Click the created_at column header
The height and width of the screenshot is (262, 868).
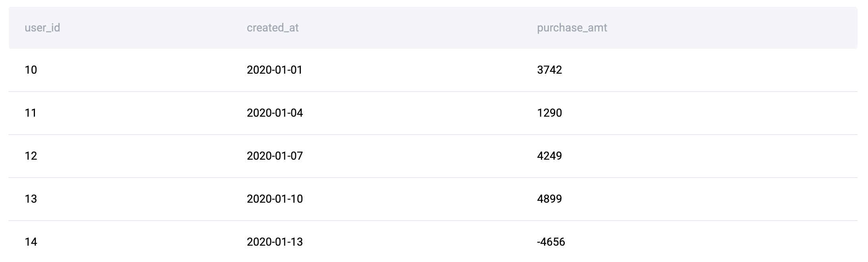tap(273, 28)
